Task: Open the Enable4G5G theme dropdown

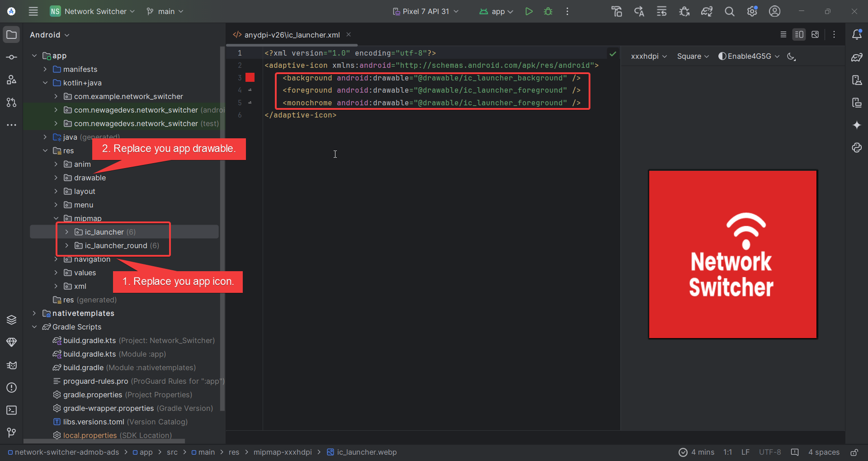Action: point(749,56)
